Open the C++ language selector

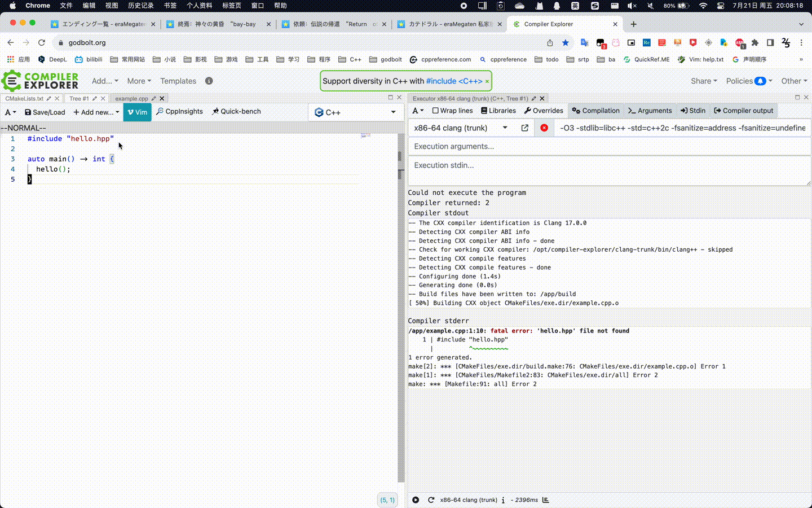[x=355, y=112]
